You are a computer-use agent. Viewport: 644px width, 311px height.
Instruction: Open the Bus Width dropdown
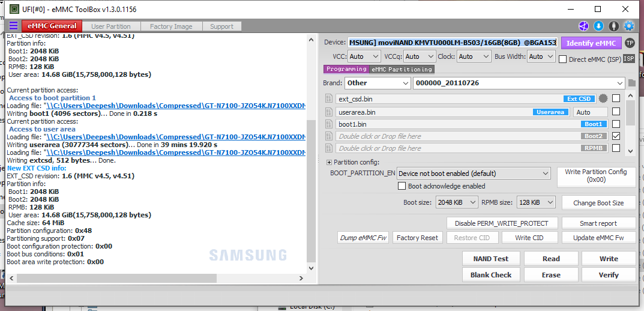[541, 56]
